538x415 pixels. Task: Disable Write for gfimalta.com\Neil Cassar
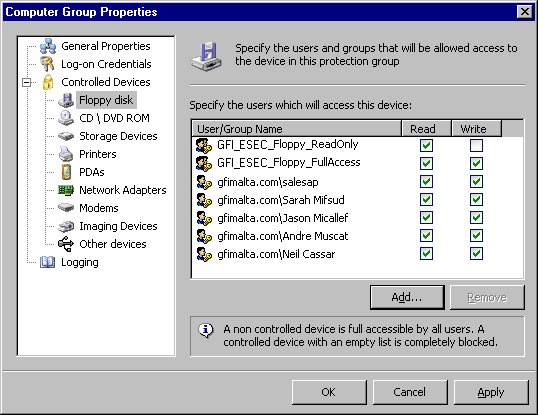point(476,254)
